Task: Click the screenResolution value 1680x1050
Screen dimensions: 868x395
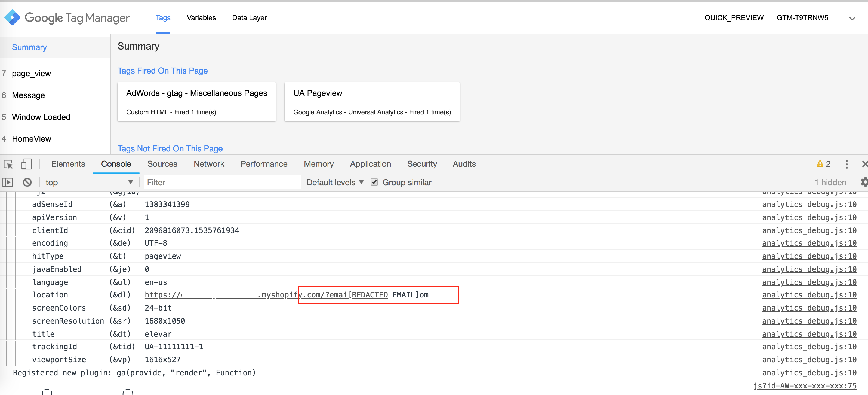Action: 165,321
